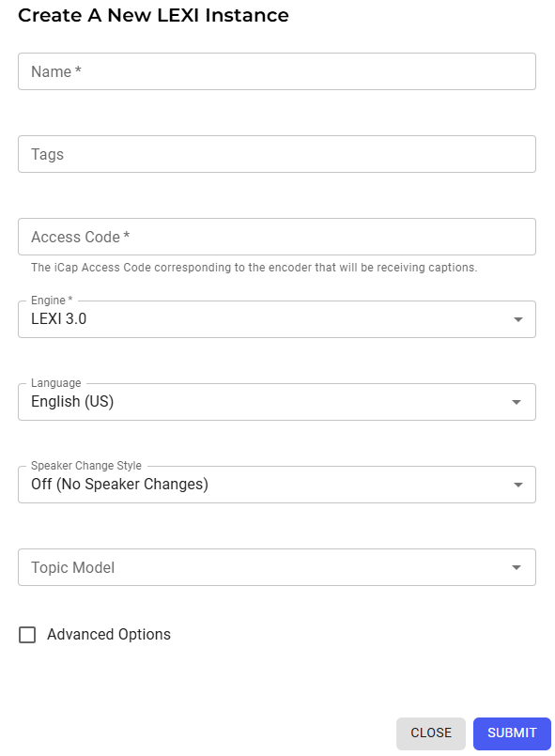Enable the Advanced Options checkbox
555x756 pixels.
coord(27,635)
